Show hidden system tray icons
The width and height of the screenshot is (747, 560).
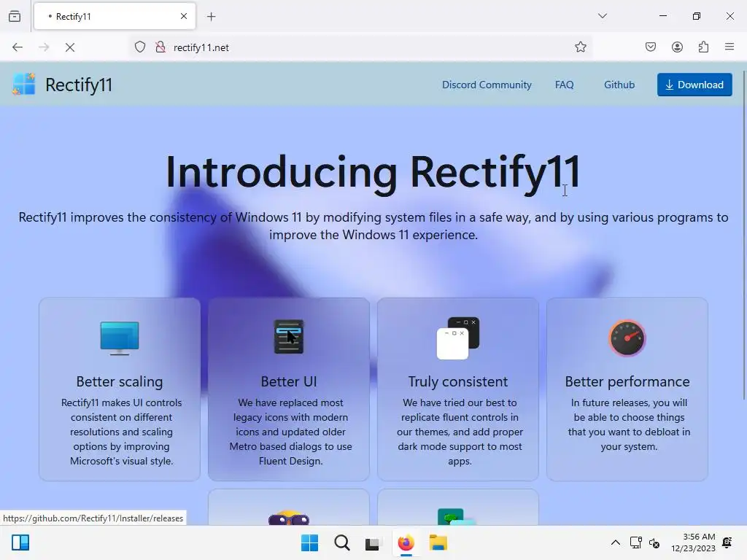(x=616, y=542)
